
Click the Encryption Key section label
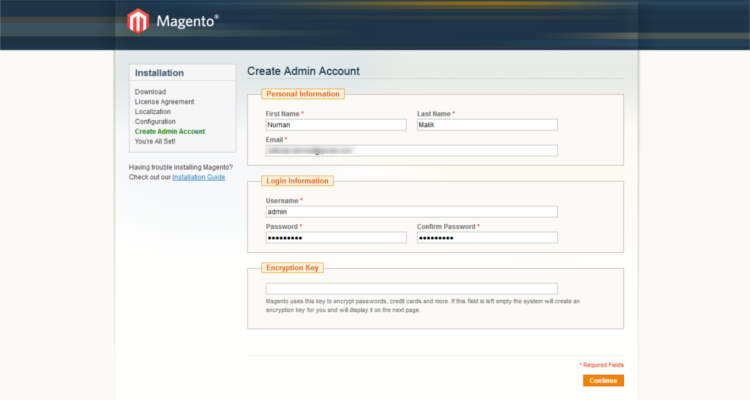(x=292, y=268)
